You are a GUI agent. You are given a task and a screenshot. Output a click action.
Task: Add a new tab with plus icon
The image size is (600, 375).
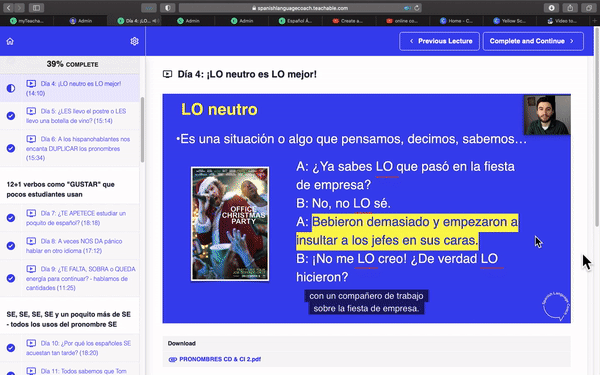coord(595,21)
